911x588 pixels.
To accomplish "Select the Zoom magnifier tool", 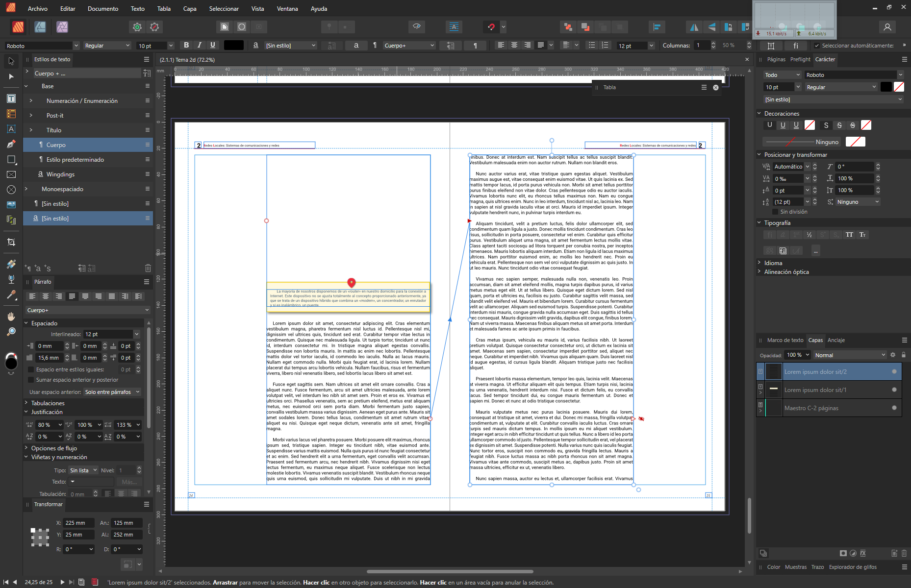I will click(11, 332).
